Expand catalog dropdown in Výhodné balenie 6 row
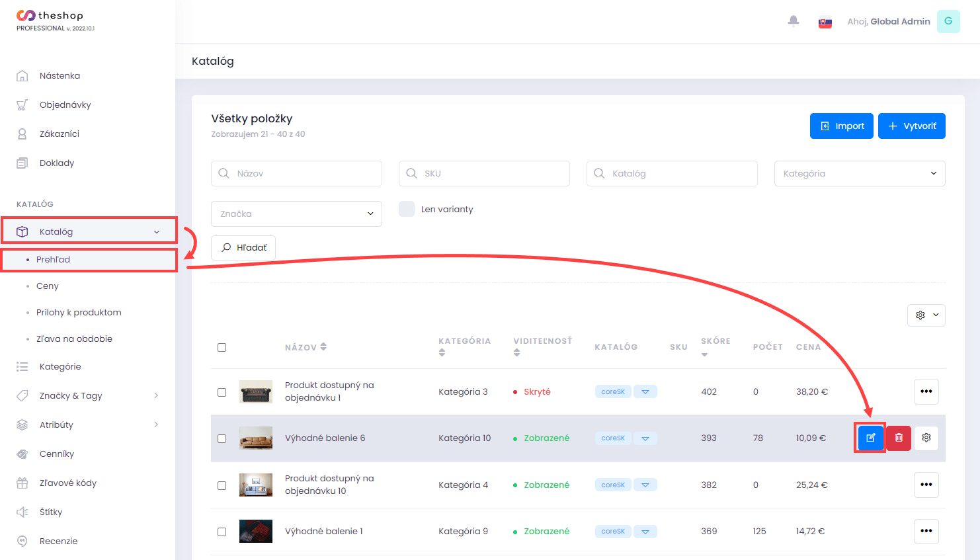This screenshot has height=560, width=980. [645, 438]
